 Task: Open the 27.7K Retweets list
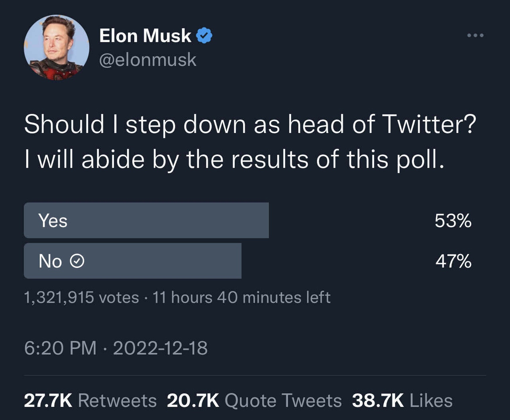pyautogui.click(x=90, y=400)
